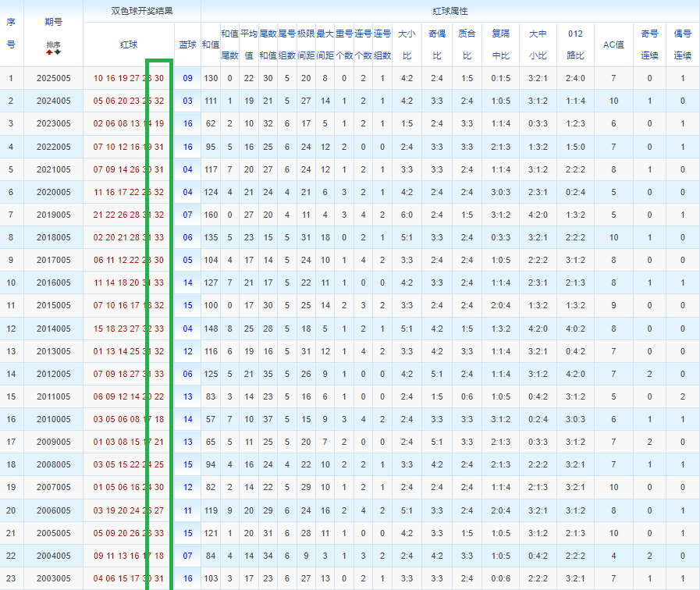This screenshot has width=700, height=590.
Task: Click the 蓝球 column header
Action: pos(187,44)
